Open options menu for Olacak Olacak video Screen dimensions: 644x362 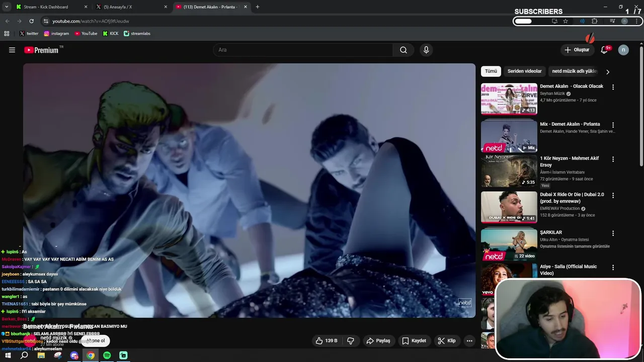pyautogui.click(x=613, y=87)
